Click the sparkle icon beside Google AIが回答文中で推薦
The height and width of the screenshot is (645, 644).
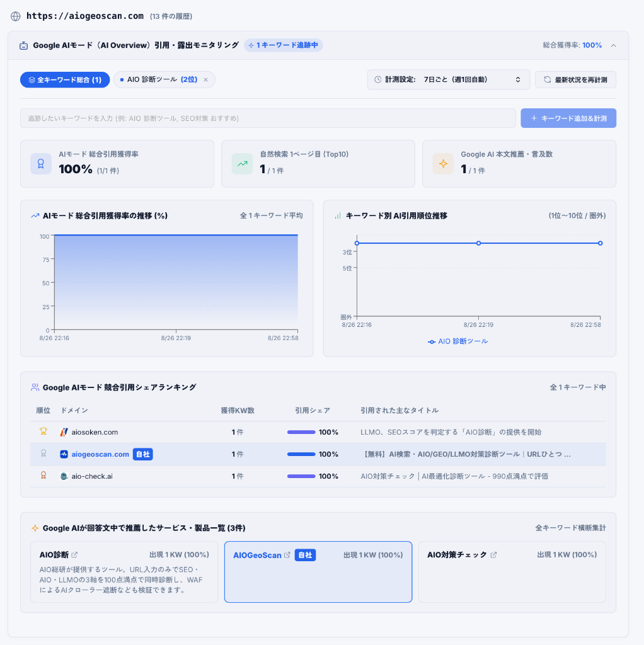pyautogui.click(x=35, y=528)
